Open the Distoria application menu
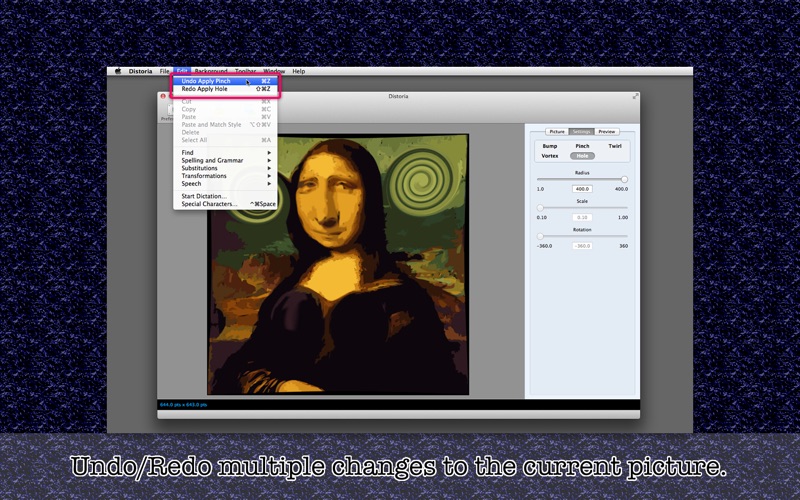Viewport: 800px width, 500px height. pos(140,71)
